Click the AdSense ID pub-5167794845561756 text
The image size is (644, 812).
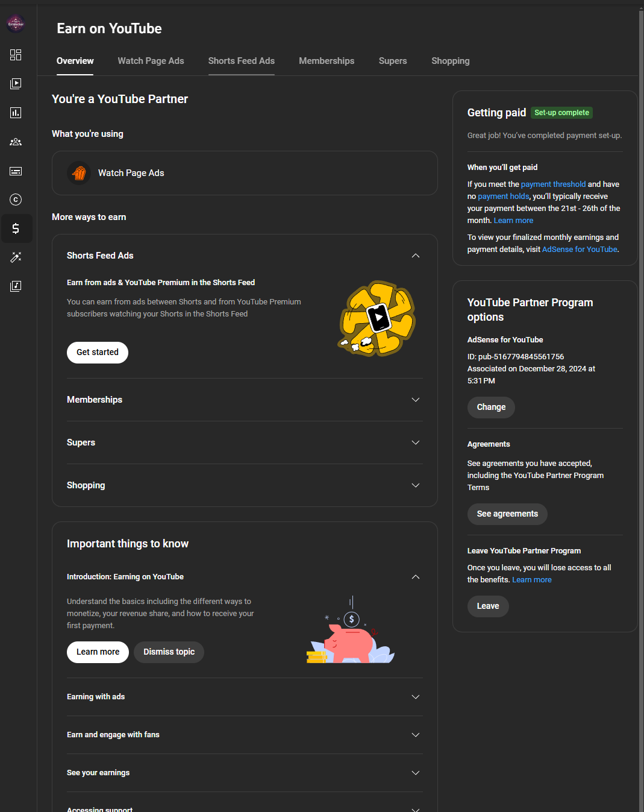tap(516, 357)
